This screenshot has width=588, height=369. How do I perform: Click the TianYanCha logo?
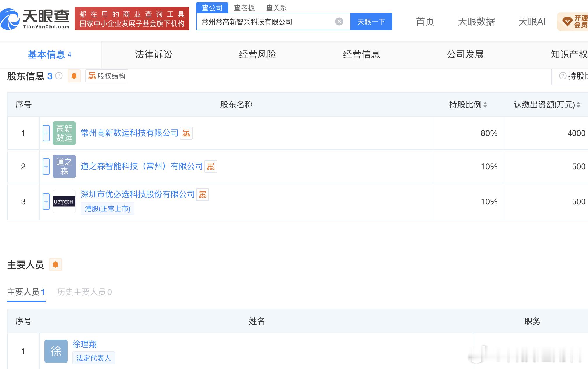(x=35, y=19)
